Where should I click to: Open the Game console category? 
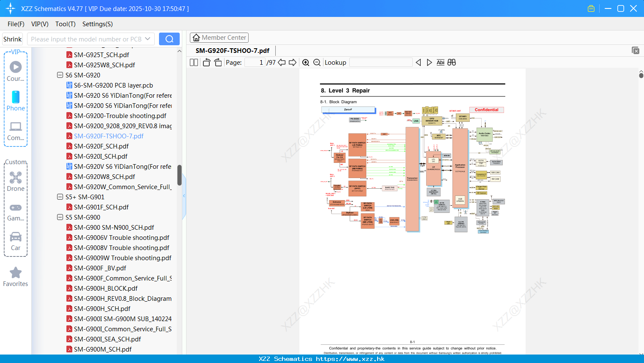tap(16, 212)
